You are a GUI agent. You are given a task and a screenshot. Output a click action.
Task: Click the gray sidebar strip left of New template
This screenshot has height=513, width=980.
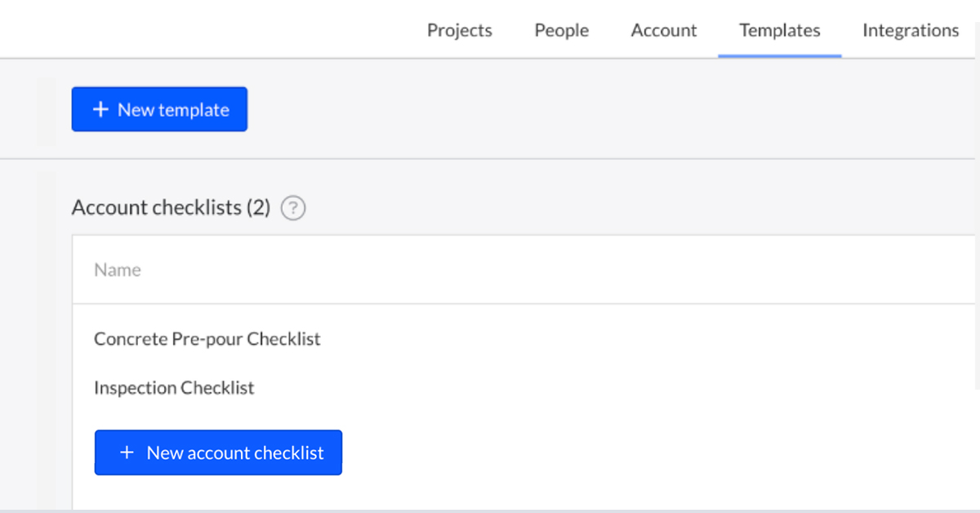tap(47, 111)
